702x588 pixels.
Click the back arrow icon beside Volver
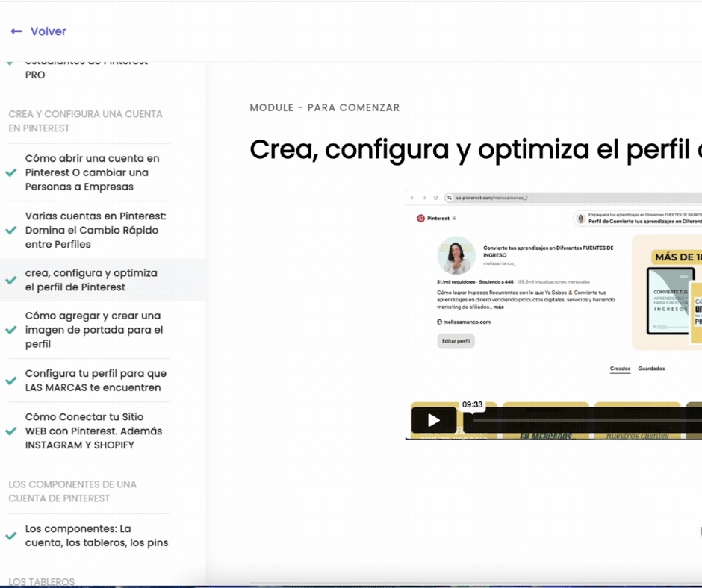click(16, 31)
